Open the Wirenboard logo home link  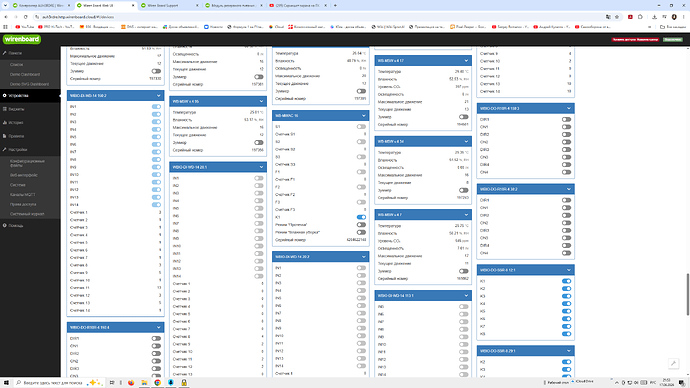(x=22, y=39)
